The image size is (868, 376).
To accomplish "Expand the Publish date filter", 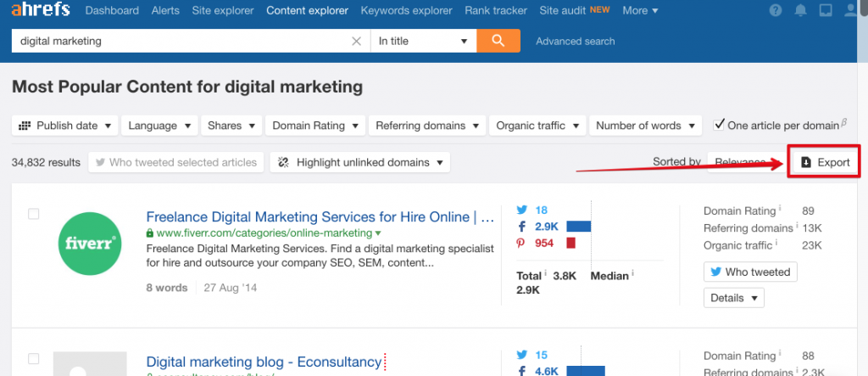I will [64, 126].
